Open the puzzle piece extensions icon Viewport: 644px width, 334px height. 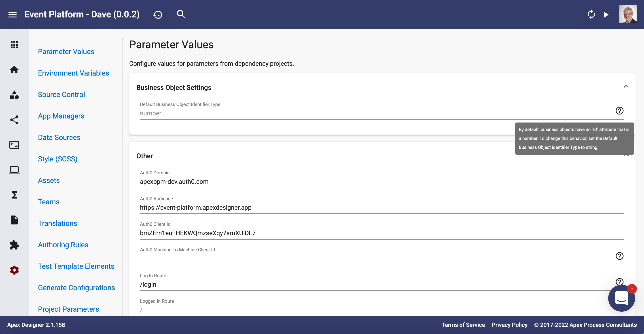14,245
